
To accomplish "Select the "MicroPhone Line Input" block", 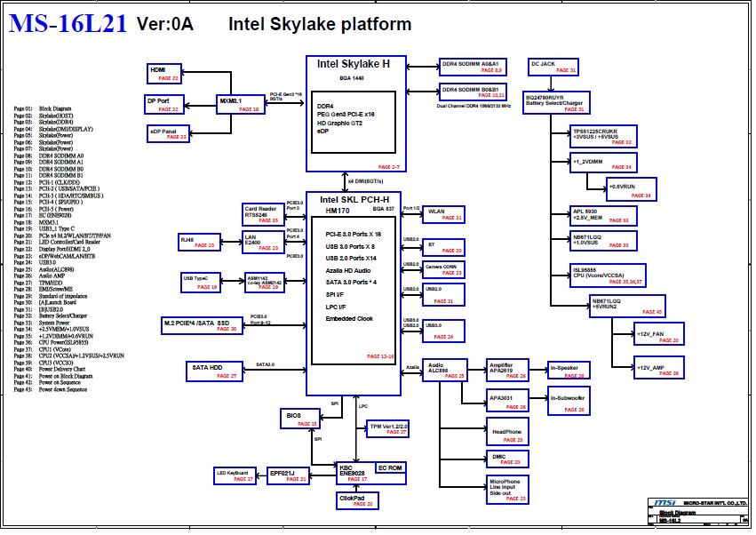I will (x=507, y=490).
